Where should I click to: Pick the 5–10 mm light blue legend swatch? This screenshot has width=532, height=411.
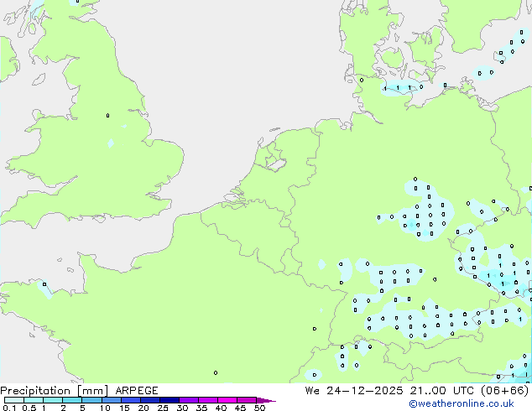[x=91, y=400]
